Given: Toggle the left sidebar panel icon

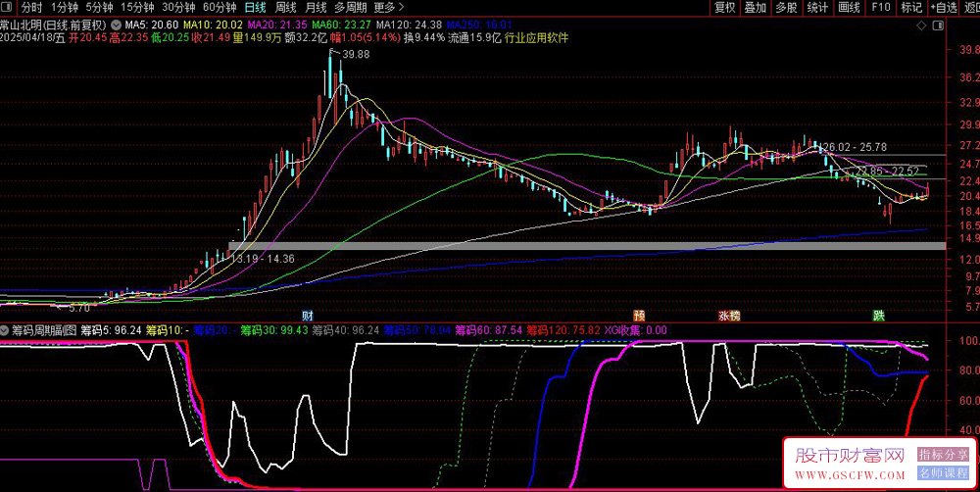Looking at the screenshot, I should pyautogui.click(x=8, y=8).
